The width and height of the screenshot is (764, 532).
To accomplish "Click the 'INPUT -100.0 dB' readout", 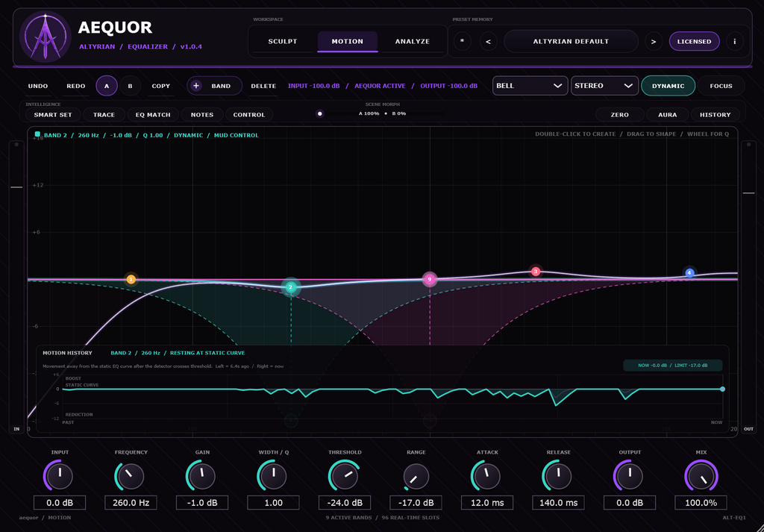I will click(314, 86).
